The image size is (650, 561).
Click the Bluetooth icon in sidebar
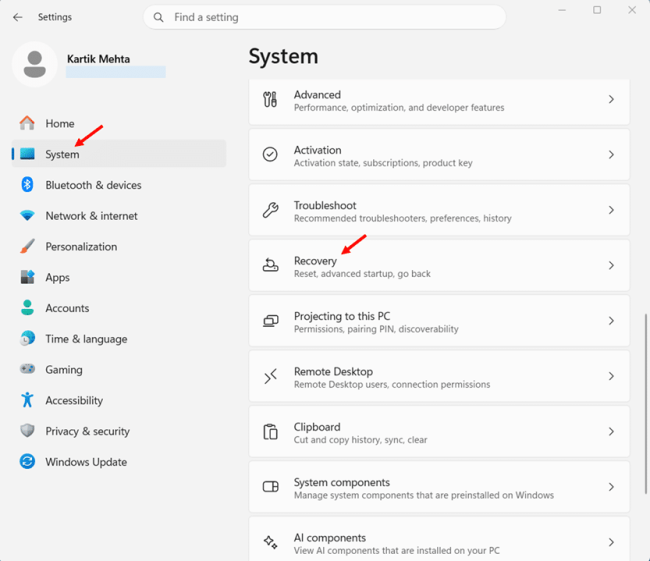[27, 185]
